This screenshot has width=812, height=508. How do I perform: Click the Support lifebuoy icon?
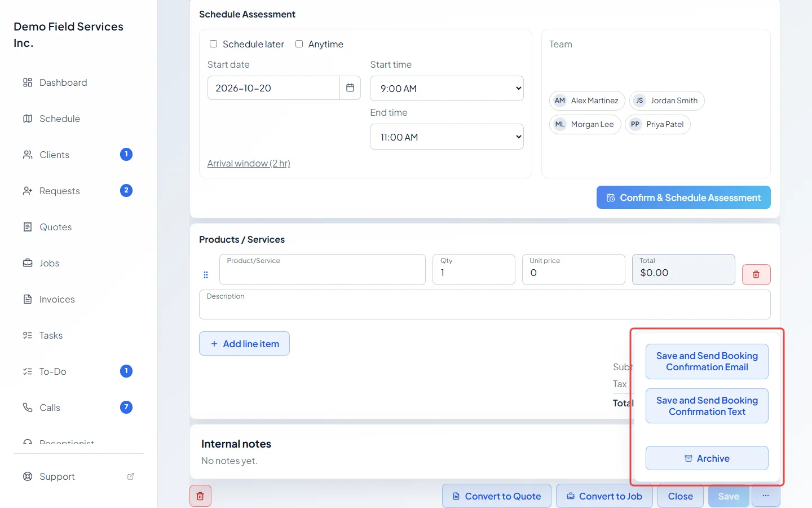click(x=27, y=476)
